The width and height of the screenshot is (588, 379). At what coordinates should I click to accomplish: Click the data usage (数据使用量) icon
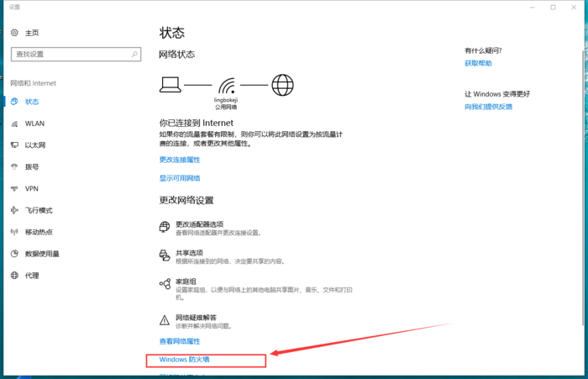(x=14, y=254)
